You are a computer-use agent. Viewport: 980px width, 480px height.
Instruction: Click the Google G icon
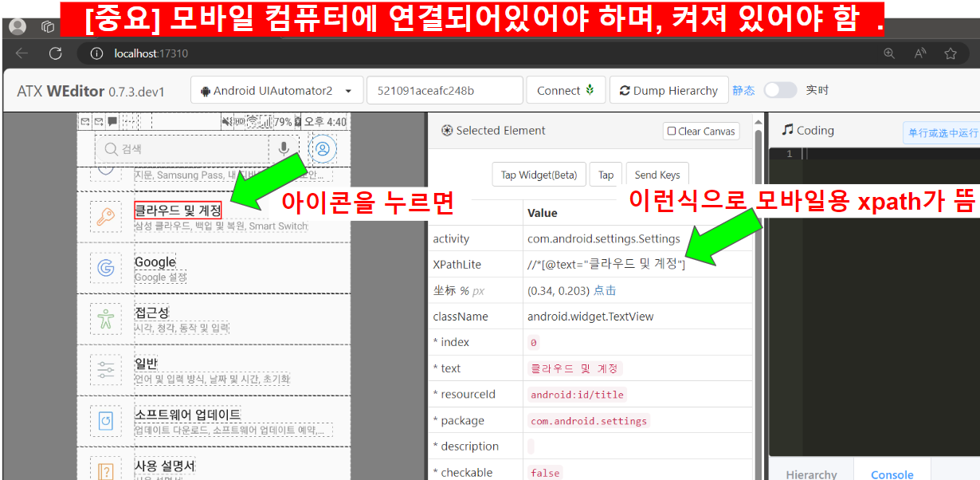coord(106,268)
